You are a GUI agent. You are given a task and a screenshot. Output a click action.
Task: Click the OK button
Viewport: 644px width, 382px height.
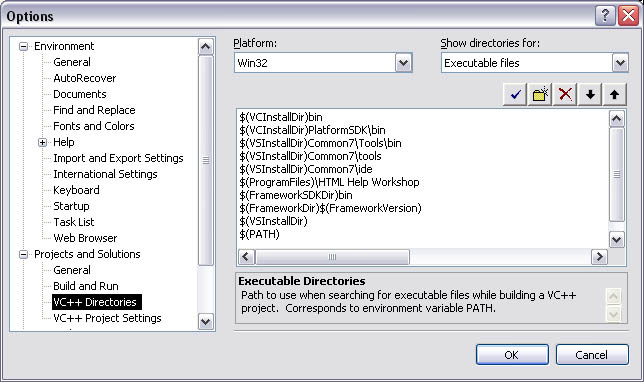(x=512, y=354)
